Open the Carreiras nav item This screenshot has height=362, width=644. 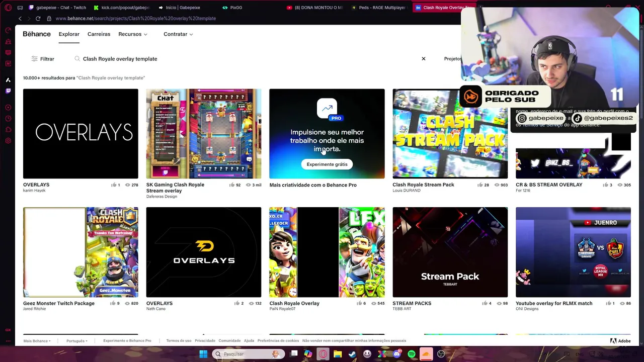click(99, 34)
